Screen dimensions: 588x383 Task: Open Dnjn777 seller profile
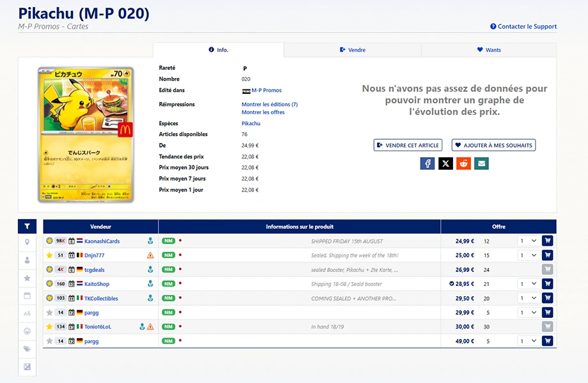pos(94,255)
